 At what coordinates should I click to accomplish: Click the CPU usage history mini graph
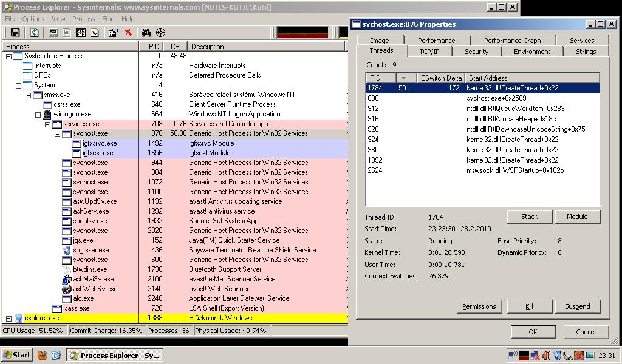tap(302, 33)
